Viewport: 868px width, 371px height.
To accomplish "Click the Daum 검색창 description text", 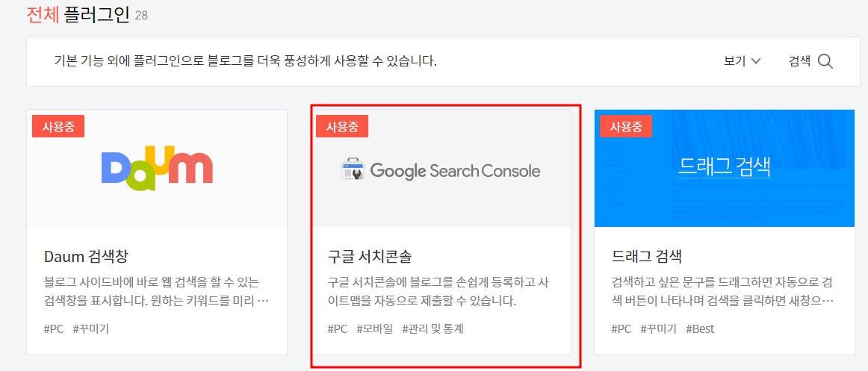I will point(156,292).
